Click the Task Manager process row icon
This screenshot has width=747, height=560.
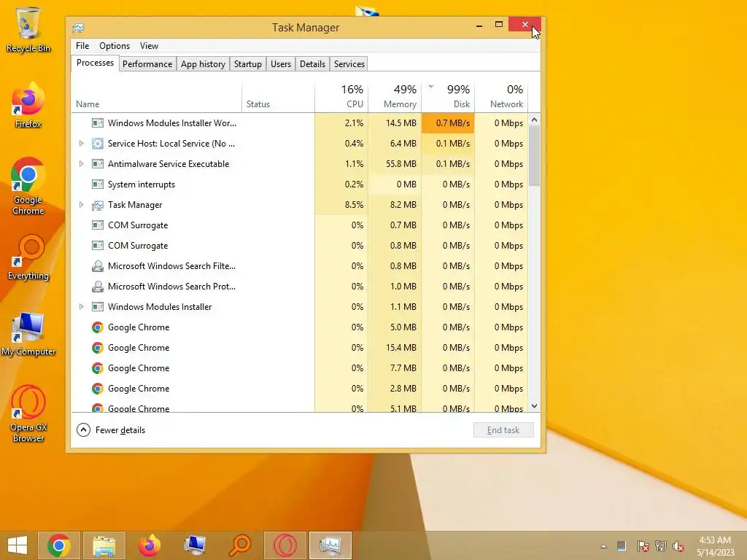coord(98,205)
